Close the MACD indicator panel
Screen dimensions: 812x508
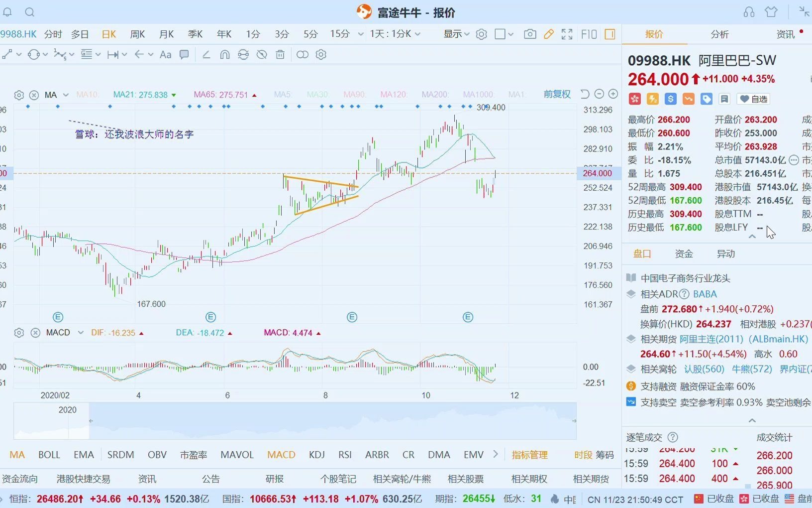[x=35, y=333]
